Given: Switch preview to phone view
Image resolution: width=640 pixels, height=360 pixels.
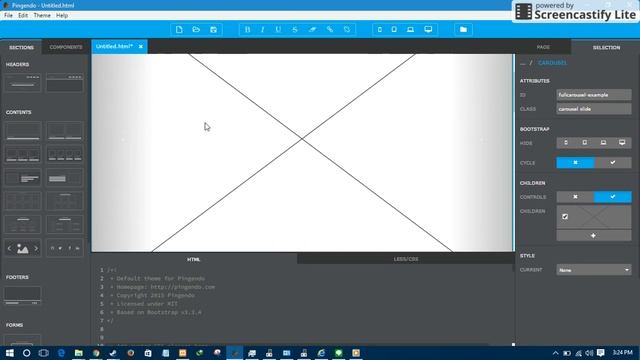Looking at the screenshot, I should [x=380, y=29].
